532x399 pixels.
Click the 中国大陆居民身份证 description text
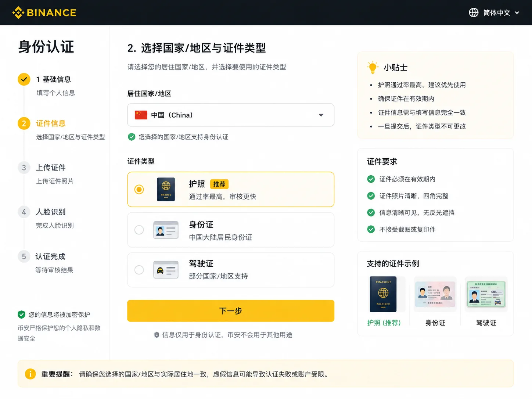click(220, 237)
